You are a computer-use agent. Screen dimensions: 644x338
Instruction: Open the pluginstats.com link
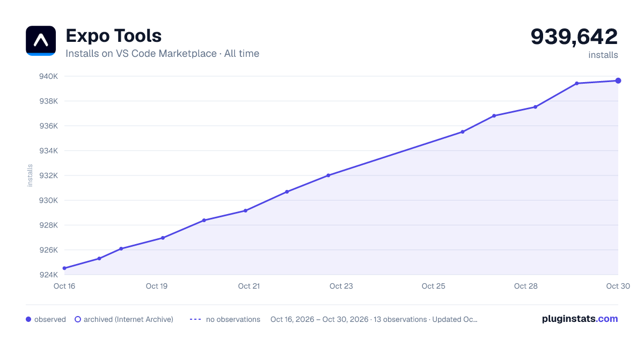580,319
